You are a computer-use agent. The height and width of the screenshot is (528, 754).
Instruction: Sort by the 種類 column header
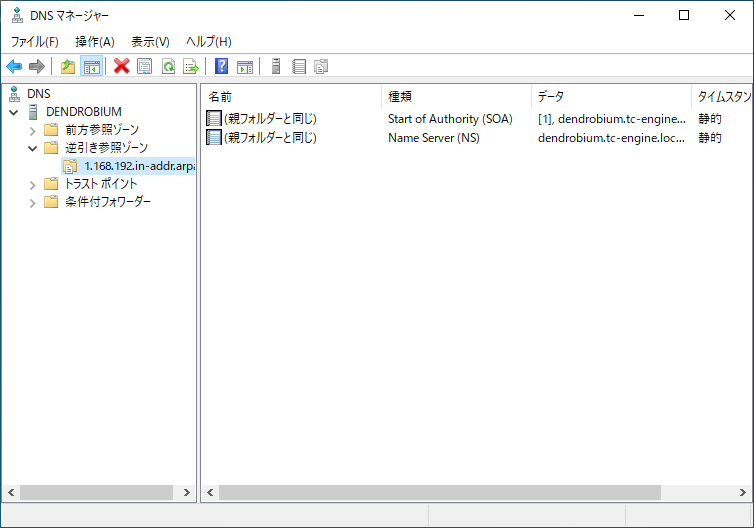(456, 97)
